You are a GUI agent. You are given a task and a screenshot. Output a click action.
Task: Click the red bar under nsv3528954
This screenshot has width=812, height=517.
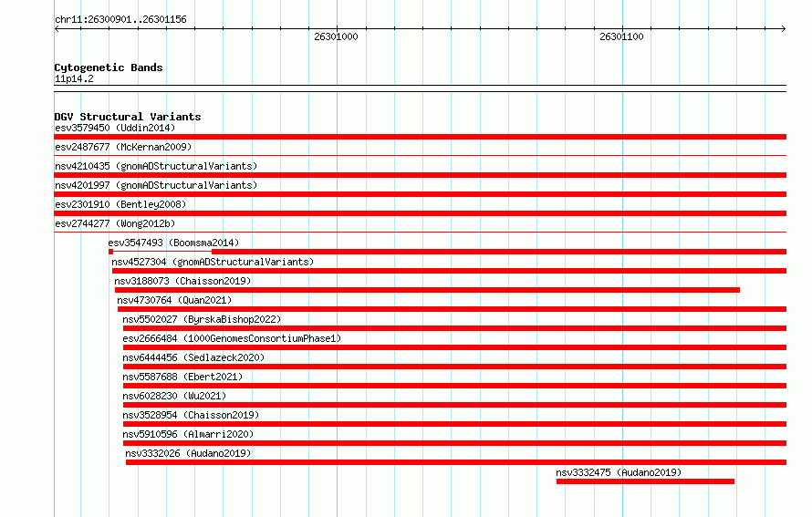pos(454,424)
